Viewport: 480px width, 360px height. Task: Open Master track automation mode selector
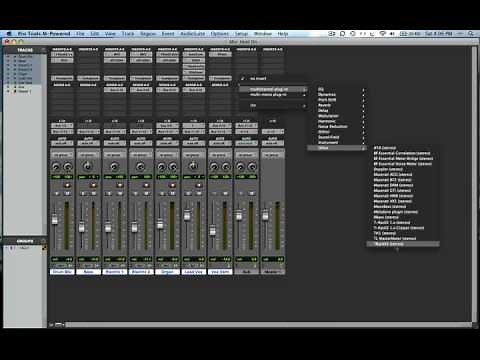tap(273, 143)
